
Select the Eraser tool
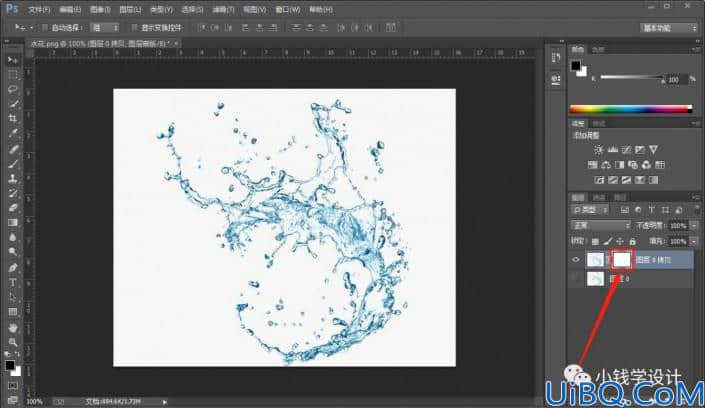pos(13,208)
